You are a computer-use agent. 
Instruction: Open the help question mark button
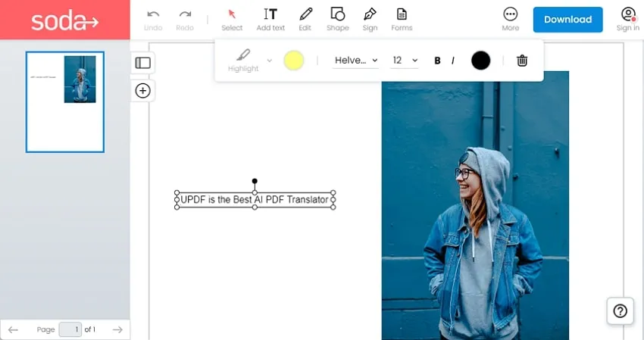tap(621, 311)
